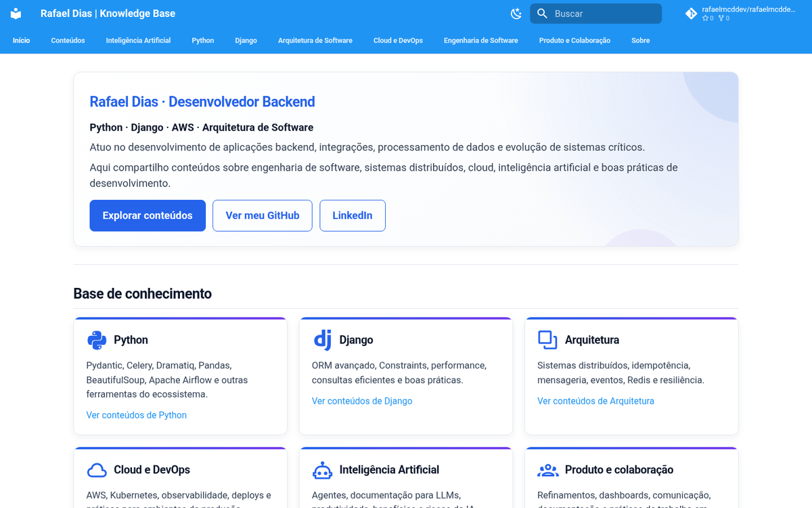
Task: Open the Arquitetura de Software tab
Action: (x=315, y=41)
